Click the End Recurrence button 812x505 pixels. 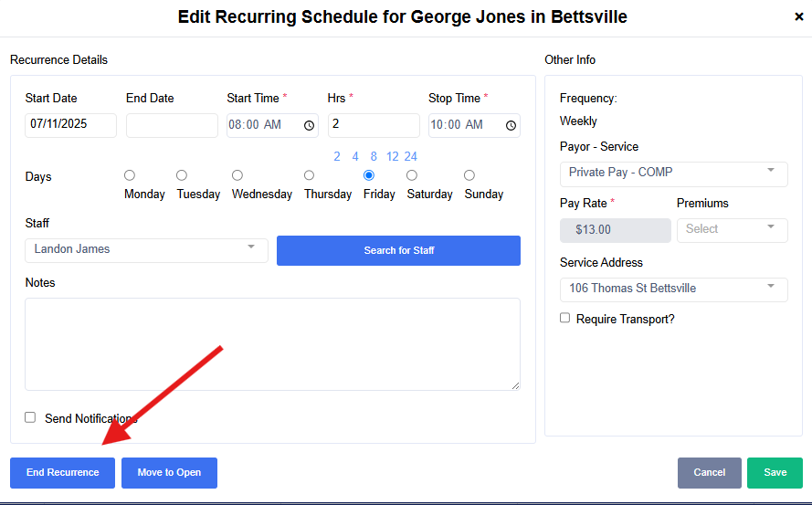pyautogui.click(x=62, y=472)
